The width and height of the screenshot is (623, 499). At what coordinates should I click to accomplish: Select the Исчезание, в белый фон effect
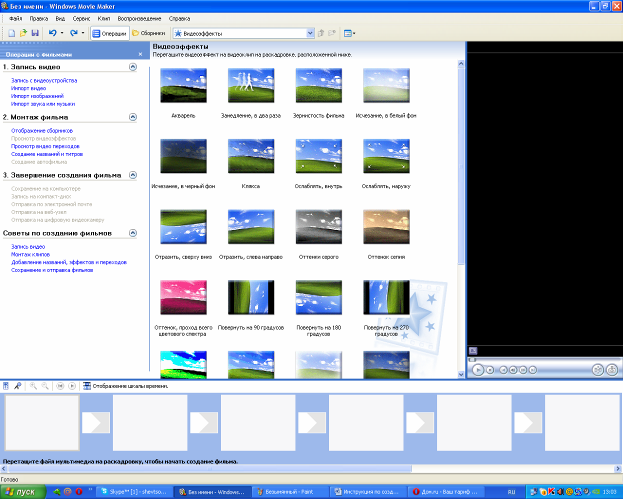click(x=386, y=85)
